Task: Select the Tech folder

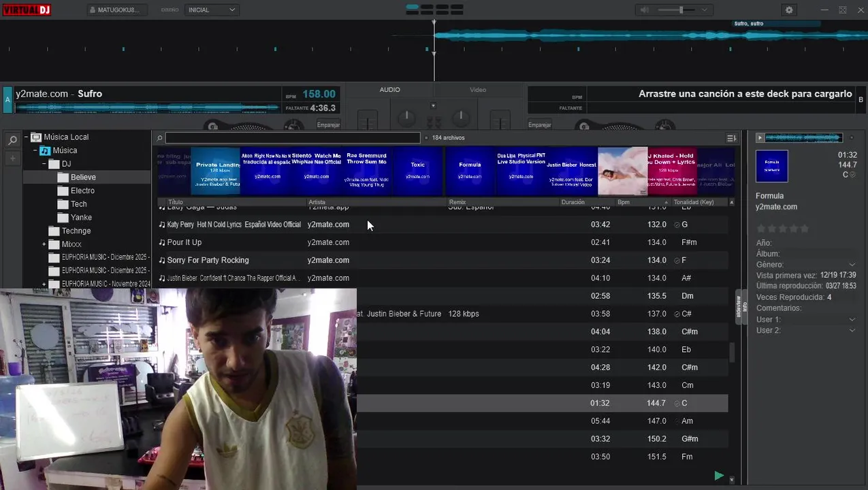Action: click(x=79, y=204)
